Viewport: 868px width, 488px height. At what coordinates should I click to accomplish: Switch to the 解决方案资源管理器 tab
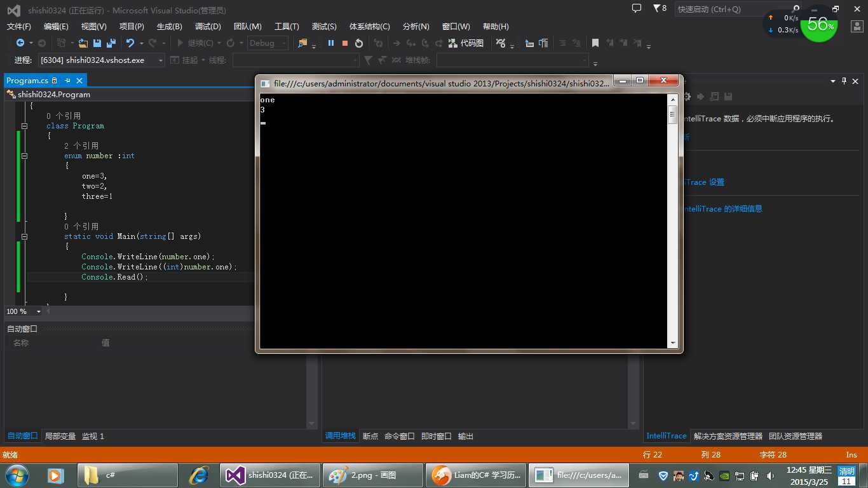point(728,436)
